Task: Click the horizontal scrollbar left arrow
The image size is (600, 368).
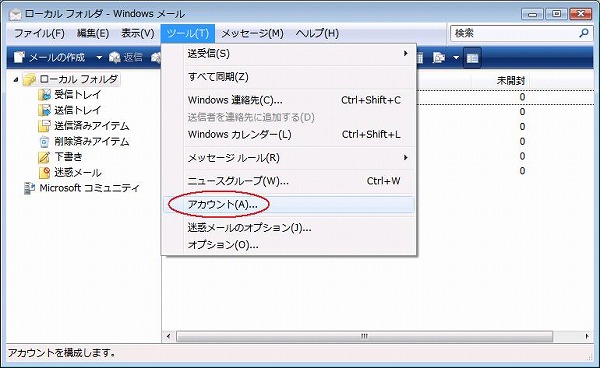Action: click(x=169, y=336)
